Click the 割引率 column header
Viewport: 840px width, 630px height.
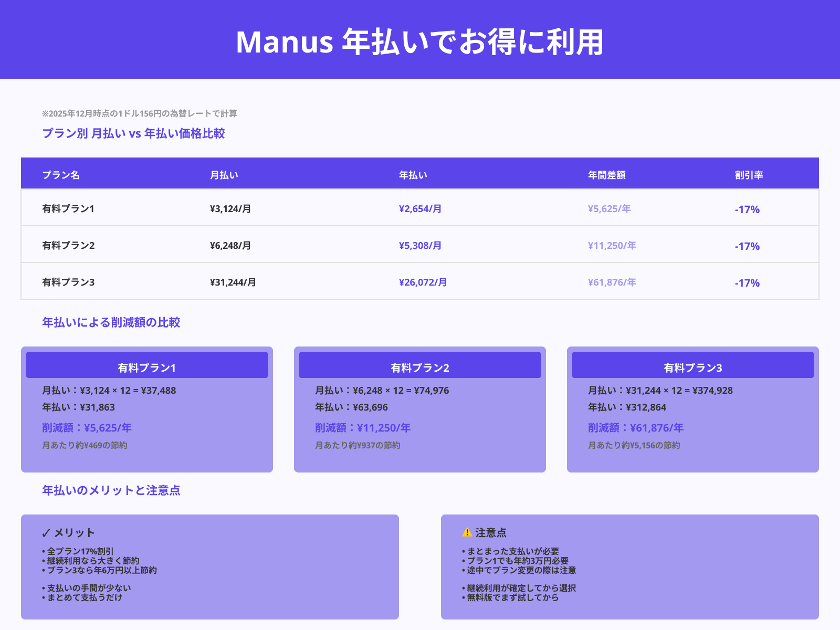748,175
